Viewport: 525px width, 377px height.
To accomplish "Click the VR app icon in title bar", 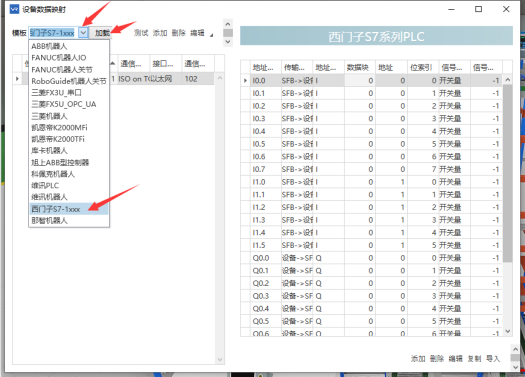I will click(14, 9).
